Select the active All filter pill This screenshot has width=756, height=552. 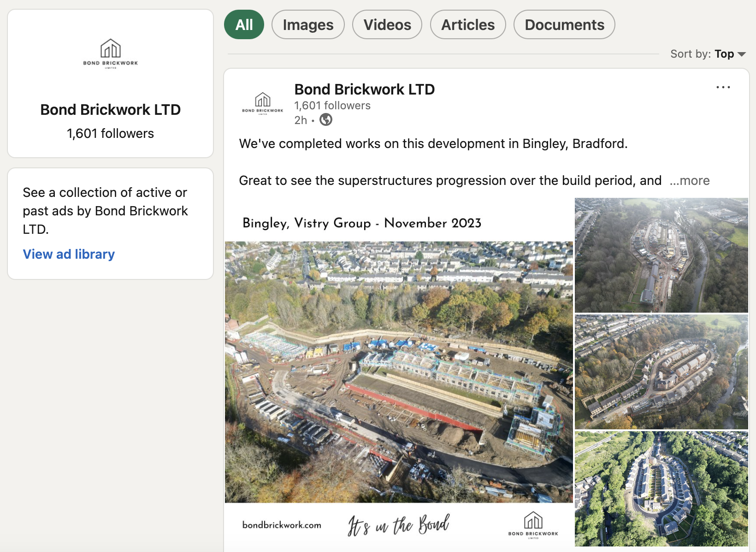(244, 25)
